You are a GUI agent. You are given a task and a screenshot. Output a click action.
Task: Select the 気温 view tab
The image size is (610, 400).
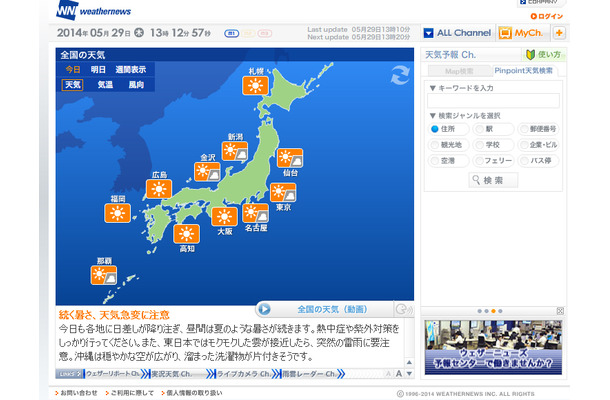[105, 84]
